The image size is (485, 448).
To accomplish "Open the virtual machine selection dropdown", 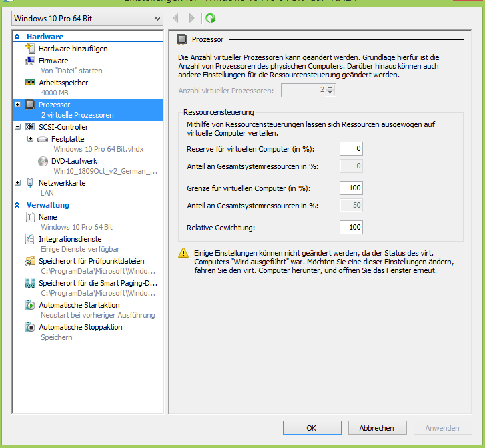I will point(87,19).
